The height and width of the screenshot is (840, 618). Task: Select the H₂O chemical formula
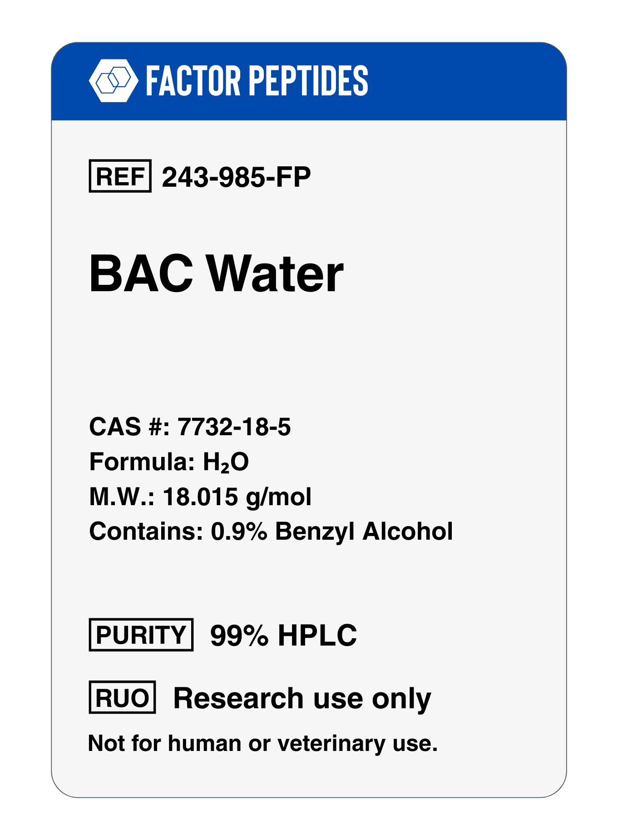(226, 462)
